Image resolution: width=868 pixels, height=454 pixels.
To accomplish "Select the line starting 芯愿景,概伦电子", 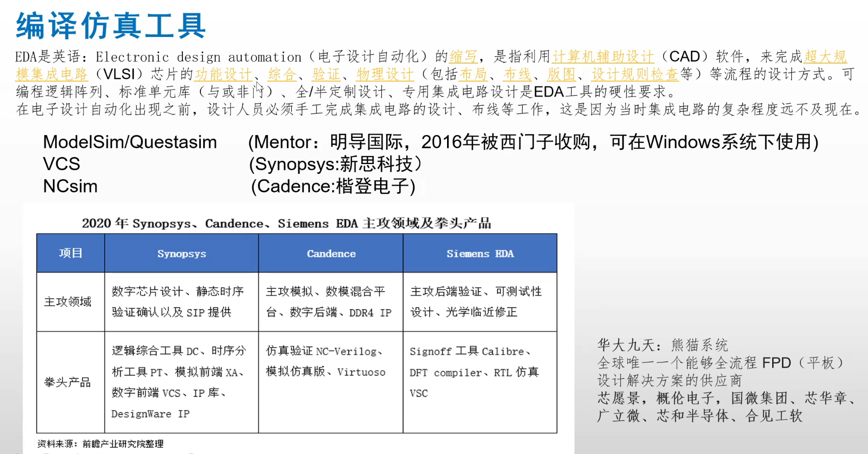I will 728,398.
